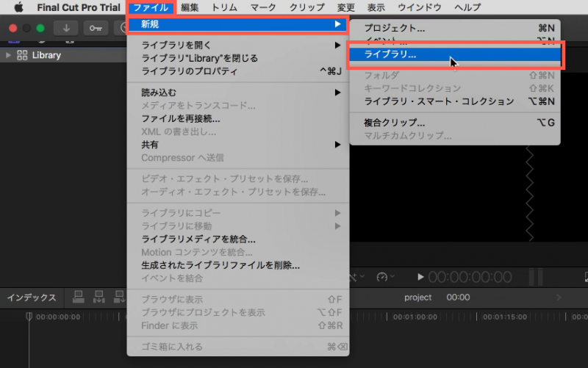Open the Apple menu
The height and width of the screenshot is (368, 588).
tap(18, 7)
